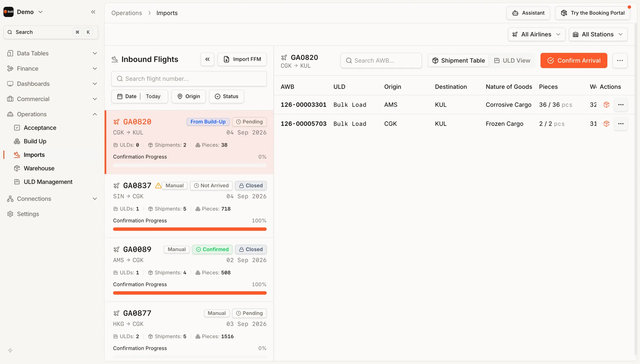The width and height of the screenshot is (640, 364).
Task: Expand the Finance section
Action: pos(52,68)
